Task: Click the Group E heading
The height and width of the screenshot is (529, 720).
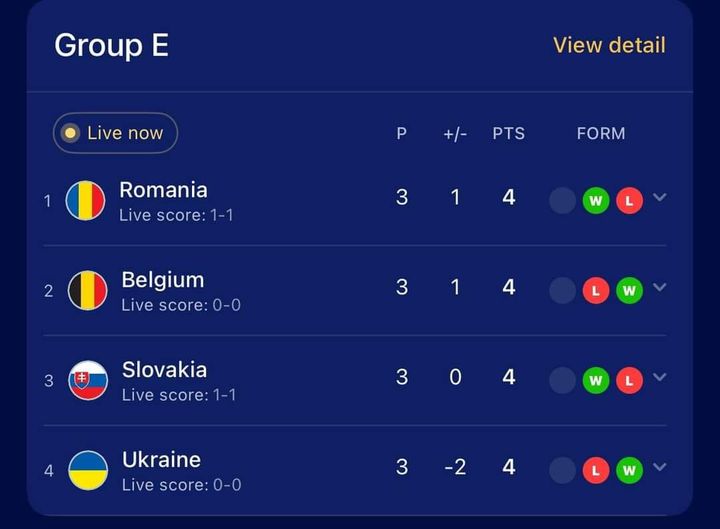Action: pyautogui.click(x=111, y=45)
